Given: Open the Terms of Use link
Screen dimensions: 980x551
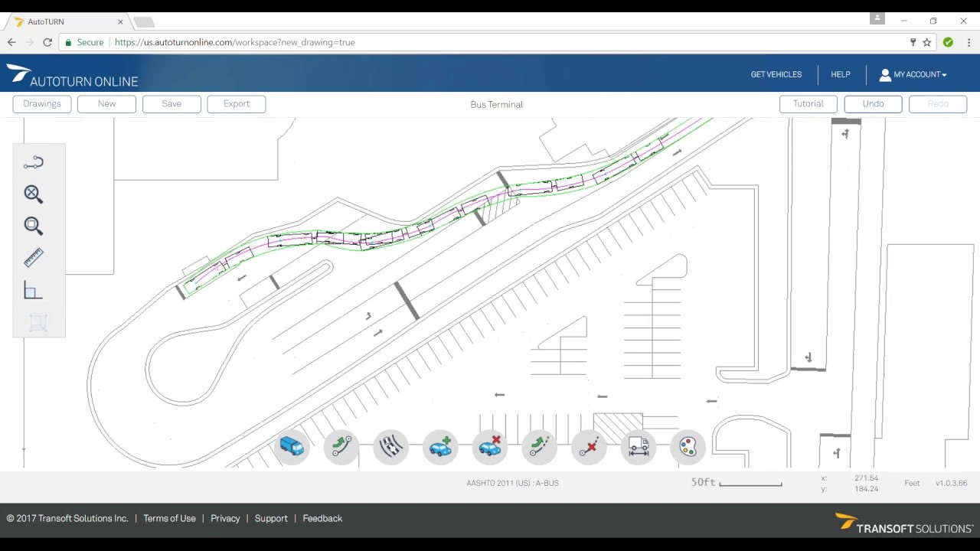Looking at the screenshot, I should pos(169,518).
